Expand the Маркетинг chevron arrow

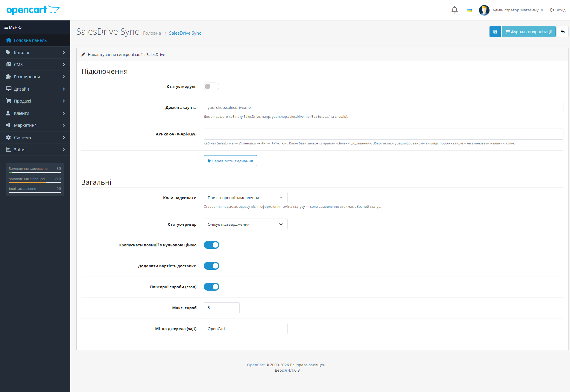64,125
